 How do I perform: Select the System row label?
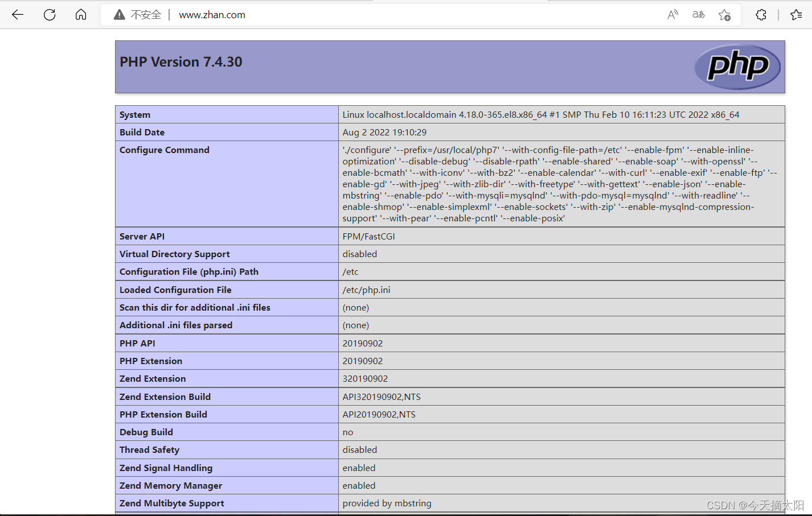pos(135,114)
